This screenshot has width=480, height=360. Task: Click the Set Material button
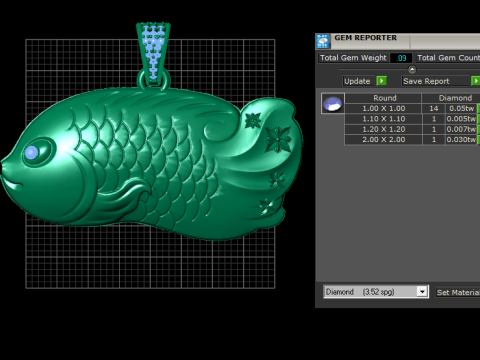pyautogui.click(x=458, y=292)
